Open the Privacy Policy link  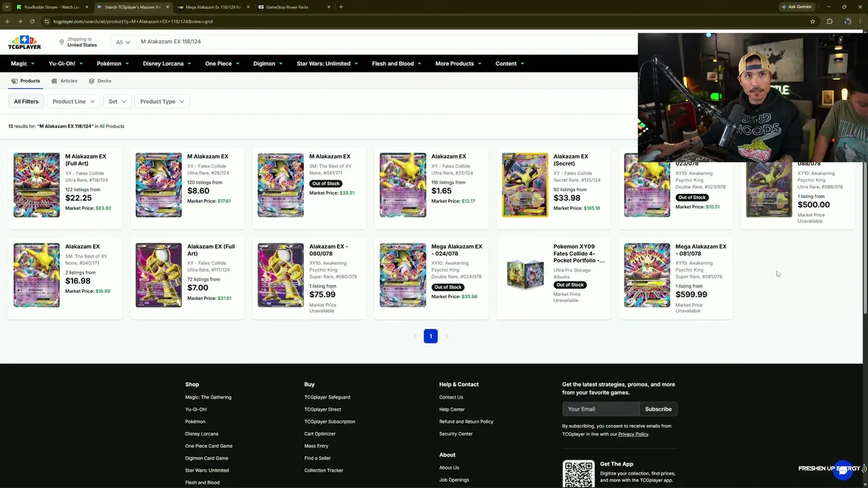(x=633, y=434)
